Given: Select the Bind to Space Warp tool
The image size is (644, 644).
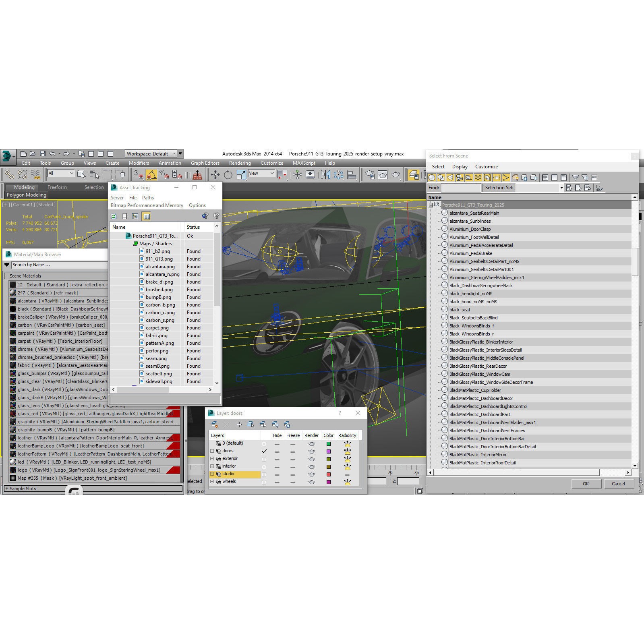Looking at the screenshot, I should (36, 174).
